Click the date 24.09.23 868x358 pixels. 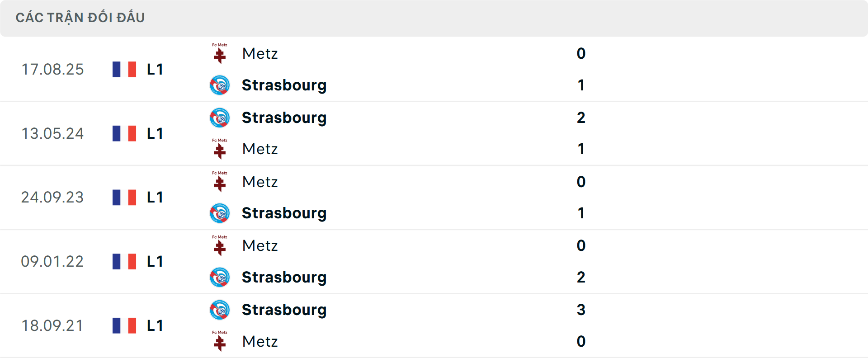[53, 198]
